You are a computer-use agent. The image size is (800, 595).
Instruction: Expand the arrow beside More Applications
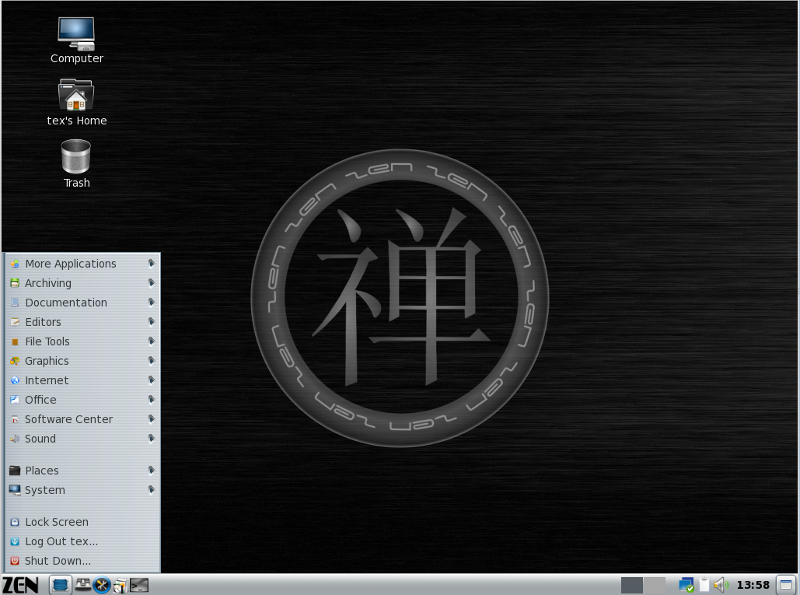pyautogui.click(x=152, y=263)
